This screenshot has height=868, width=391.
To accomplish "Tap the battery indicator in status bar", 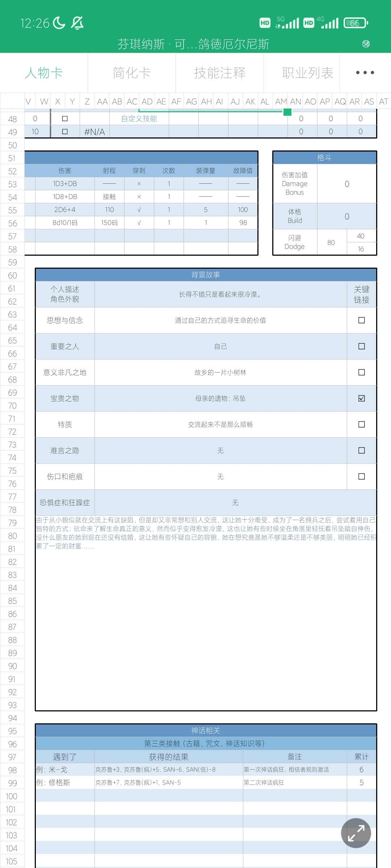I will [x=356, y=23].
